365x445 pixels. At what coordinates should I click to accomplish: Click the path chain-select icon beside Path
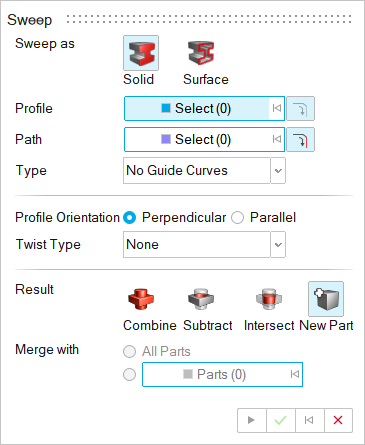(300, 140)
